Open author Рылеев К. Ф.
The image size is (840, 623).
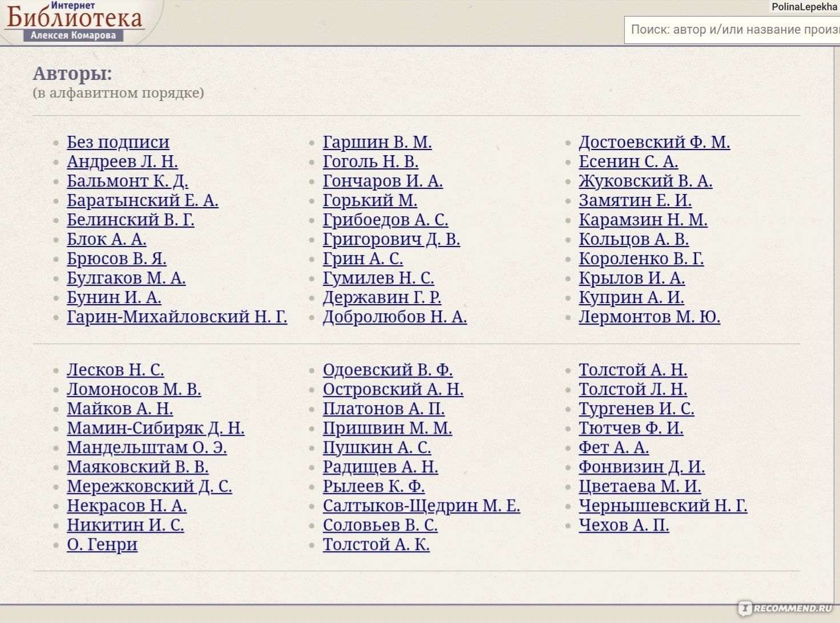(374, 486)
